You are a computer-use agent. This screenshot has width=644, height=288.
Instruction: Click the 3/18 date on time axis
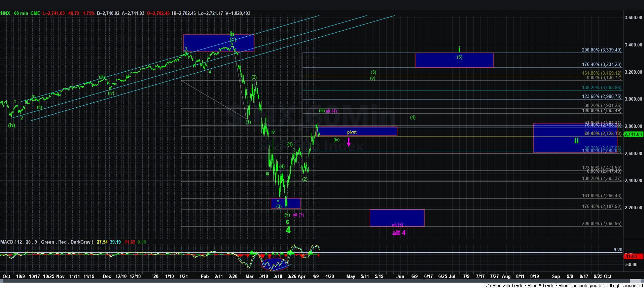point(278,276)
